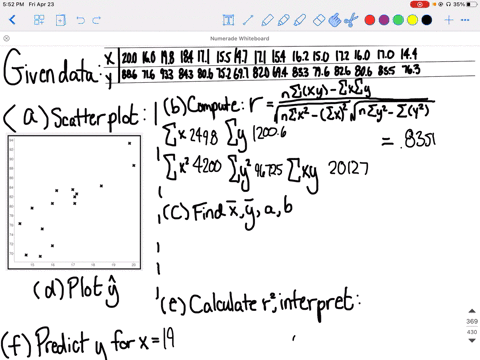Viewport: 480px width, 360px height.
Task: Add a new page to the notebook
Action: tap(60, 20)
